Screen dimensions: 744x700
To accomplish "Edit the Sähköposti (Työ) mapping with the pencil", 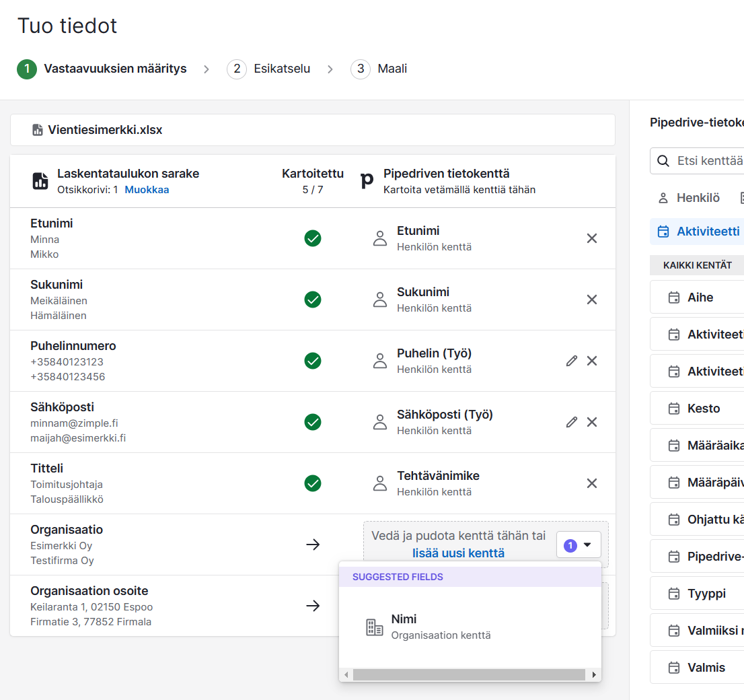I will click(x=572, y=422).
